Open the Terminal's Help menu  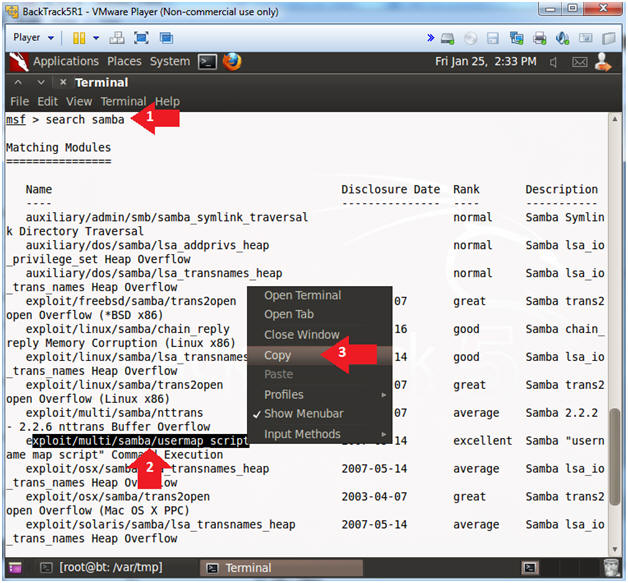coord(167,101)
